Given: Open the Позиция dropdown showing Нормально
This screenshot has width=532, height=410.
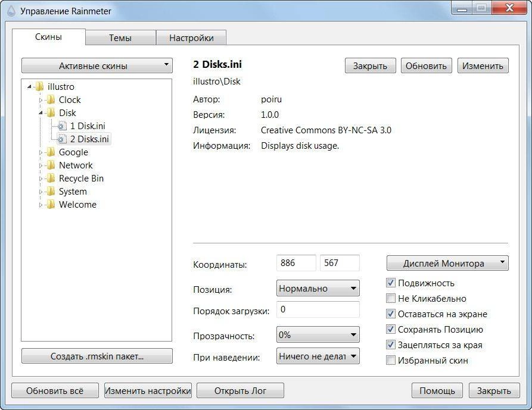Looking at the screenshot, I should (318, 289).
